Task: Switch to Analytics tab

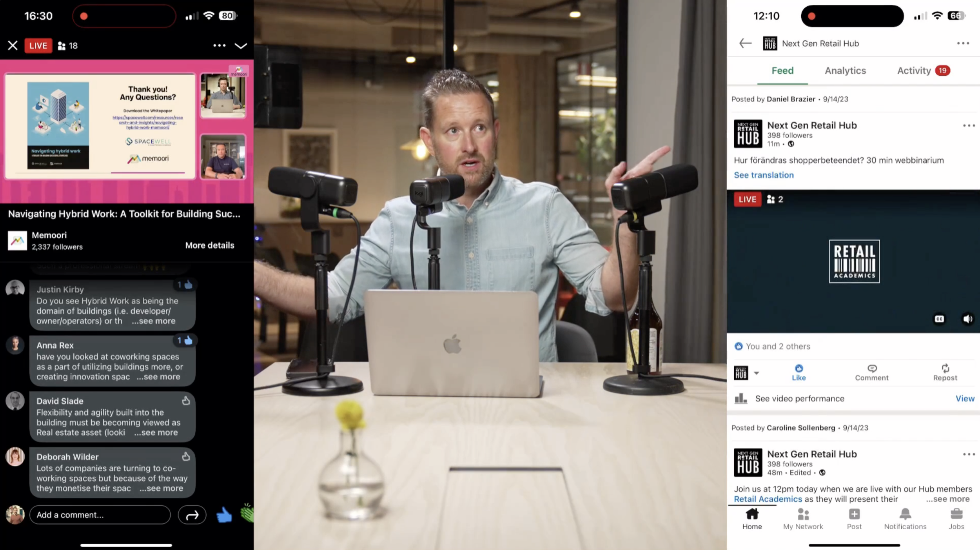Action: [845, 71]
